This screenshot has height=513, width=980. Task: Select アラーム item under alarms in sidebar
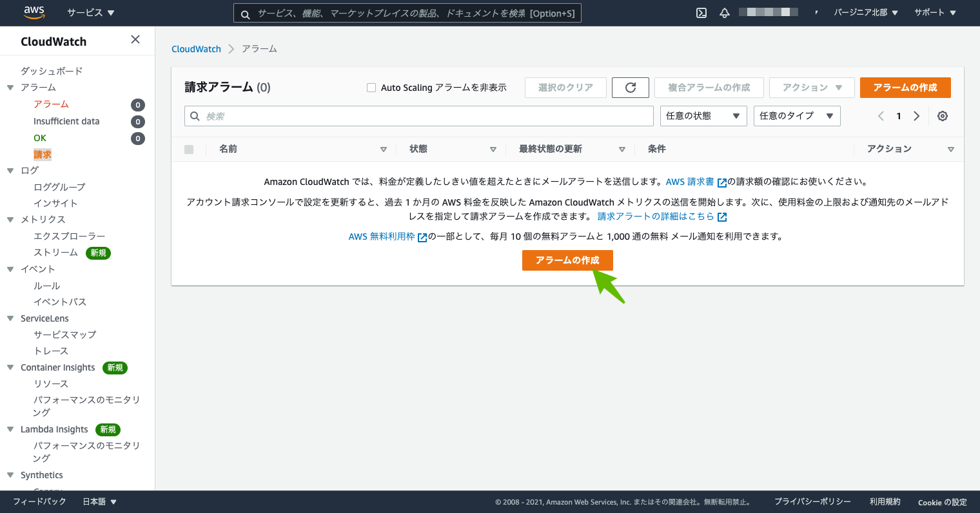[x=51, y=104]
